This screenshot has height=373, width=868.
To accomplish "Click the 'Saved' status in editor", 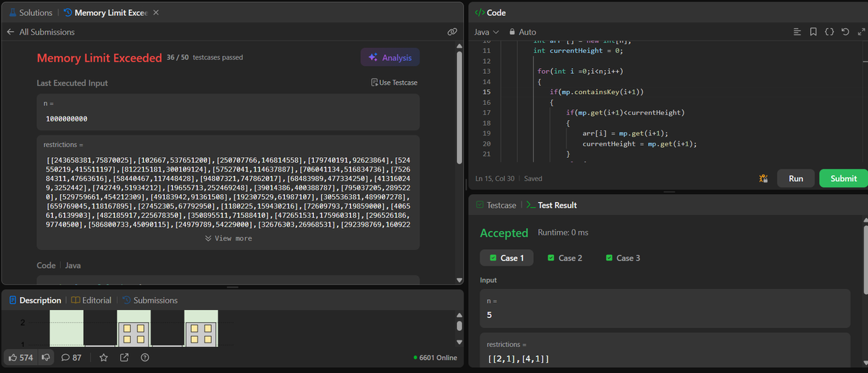I will pos(532,178).
